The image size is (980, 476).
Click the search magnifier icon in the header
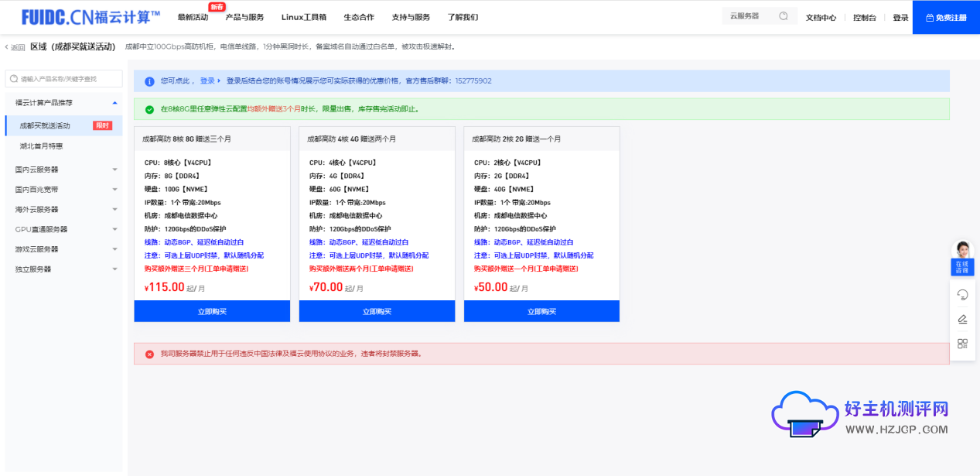[x=784, y=17]
